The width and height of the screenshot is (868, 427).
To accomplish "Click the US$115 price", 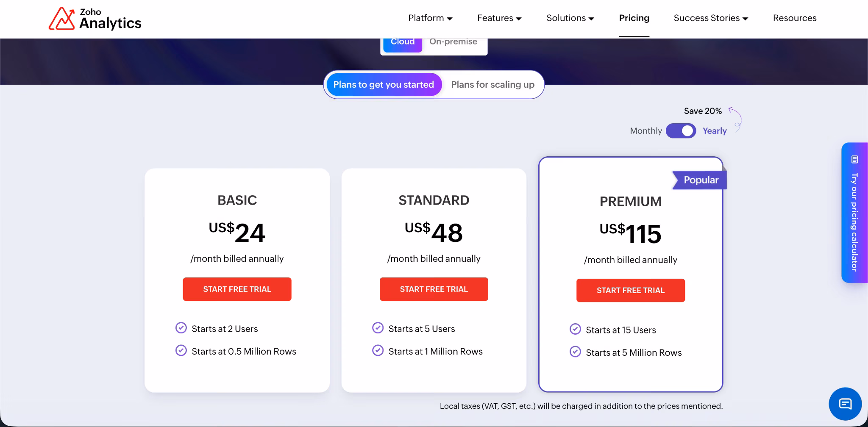I will (631, 233).
